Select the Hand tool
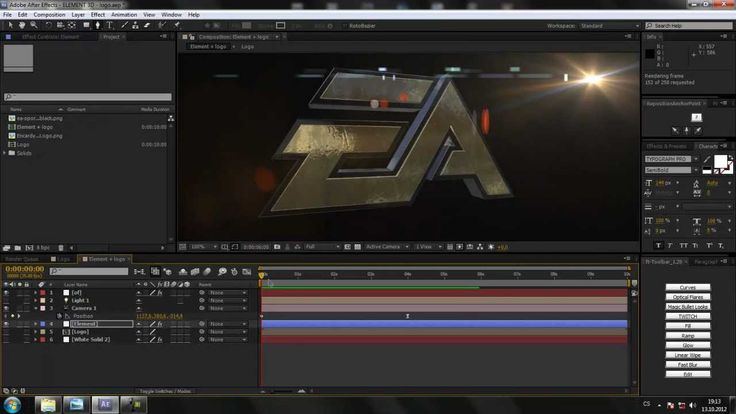This screenshot has width=736, height=414. coord(22,25)
